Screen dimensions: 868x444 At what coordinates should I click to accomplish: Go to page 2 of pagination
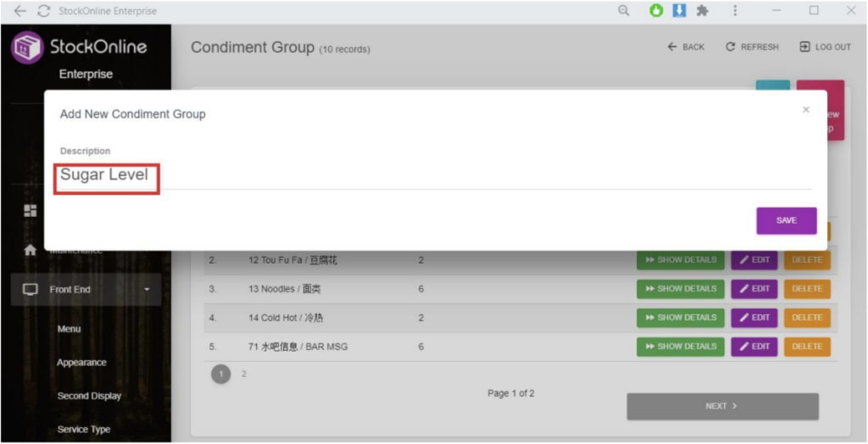[244, 374]
